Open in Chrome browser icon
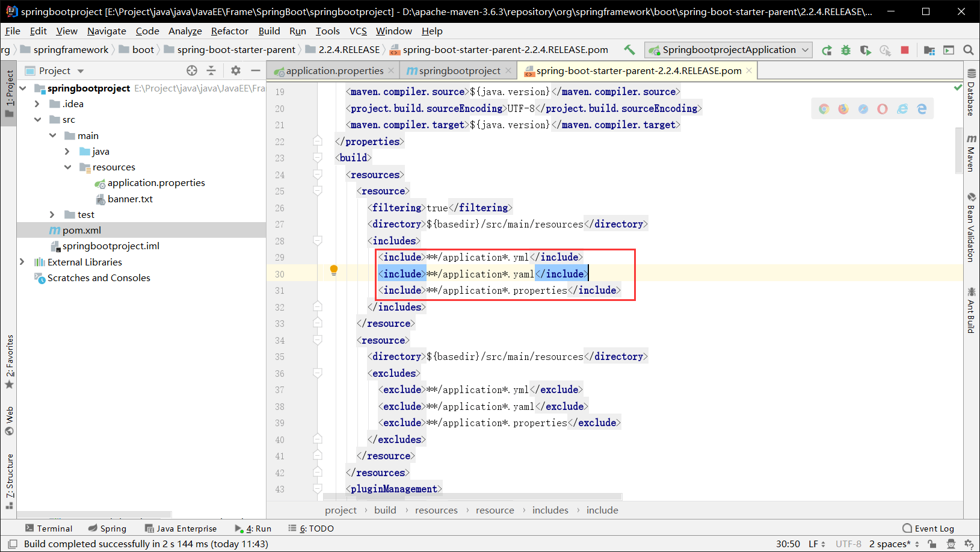980x552 pixels. [824, 109]
